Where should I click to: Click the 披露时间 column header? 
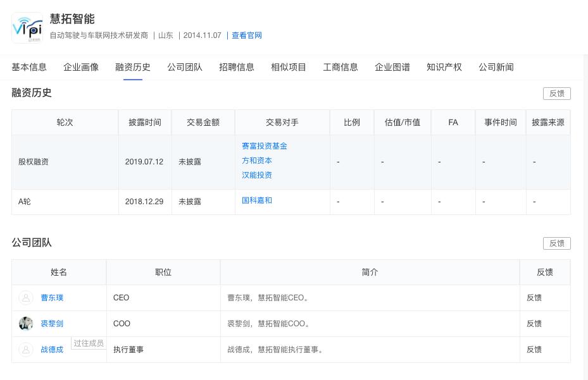145,123
